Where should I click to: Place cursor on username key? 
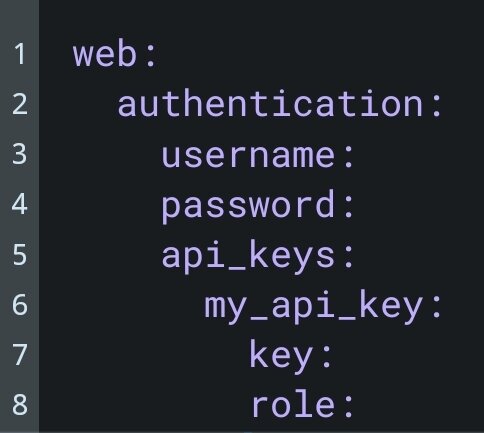coord(248,156)
